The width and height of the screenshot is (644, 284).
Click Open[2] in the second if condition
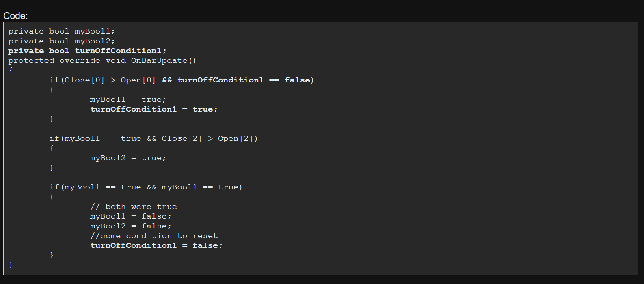point(236,138)
